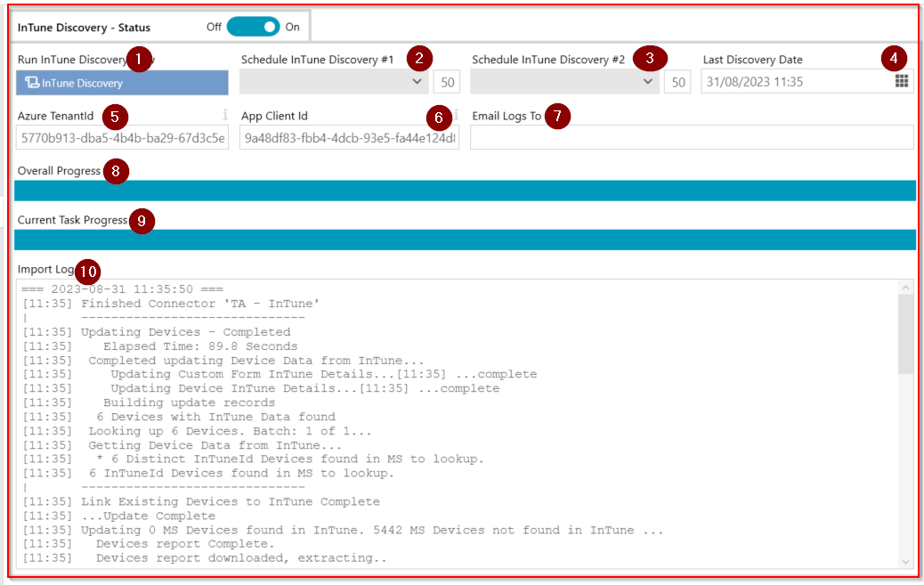Click the Azure TenantId input field
The height and width of the screenshot is (585, 924).
point(122,138)
